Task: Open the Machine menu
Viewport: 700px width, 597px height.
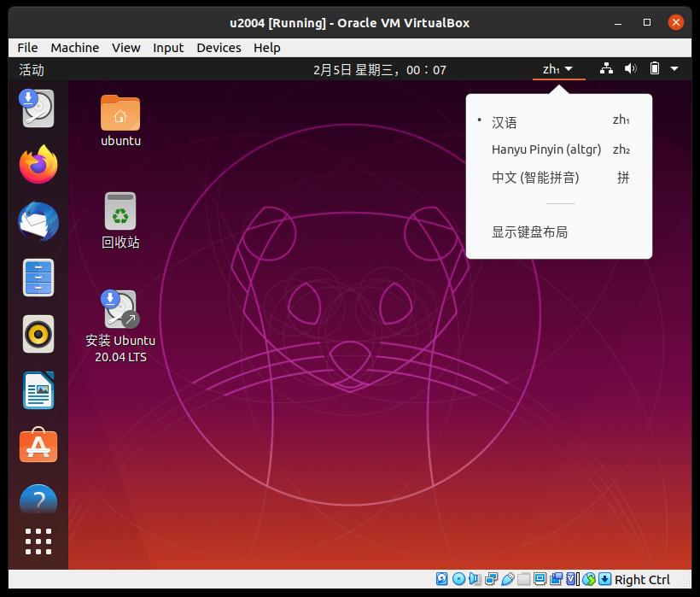Action: (x=74, y=48)
